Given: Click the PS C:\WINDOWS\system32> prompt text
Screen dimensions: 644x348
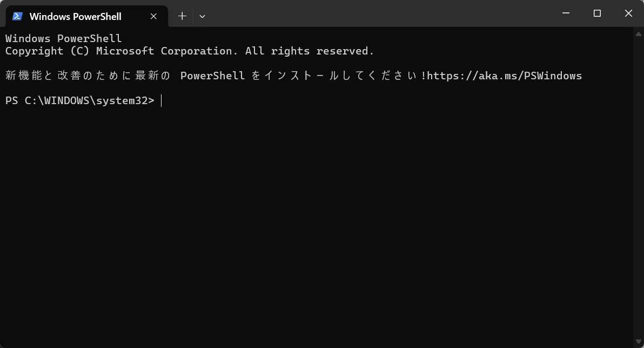Looking at the screenshot, I should (x=79, y=100).
